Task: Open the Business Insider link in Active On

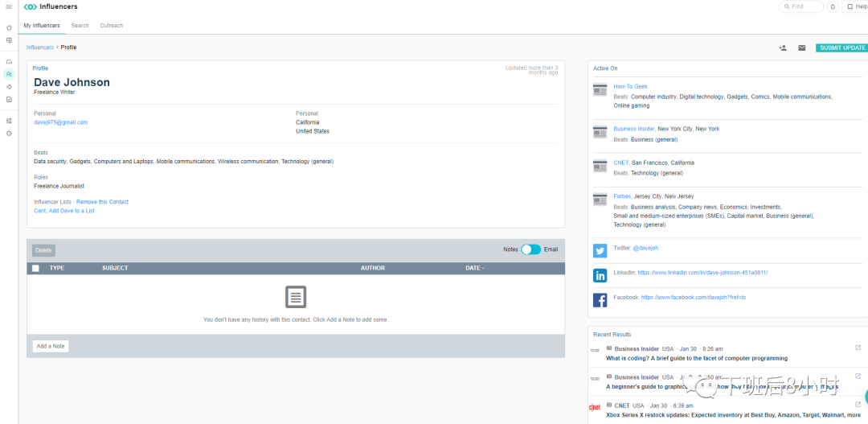Action: (x=634, y=129)
